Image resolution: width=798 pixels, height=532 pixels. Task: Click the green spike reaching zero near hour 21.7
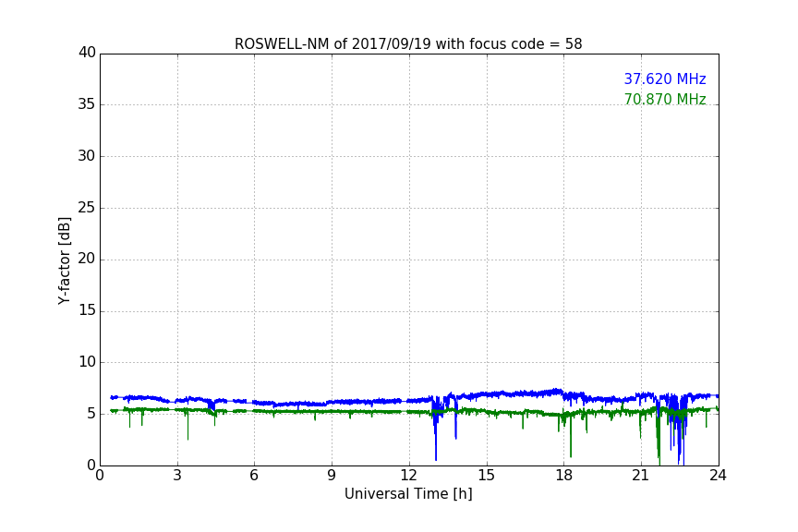[x=659, y=438]
